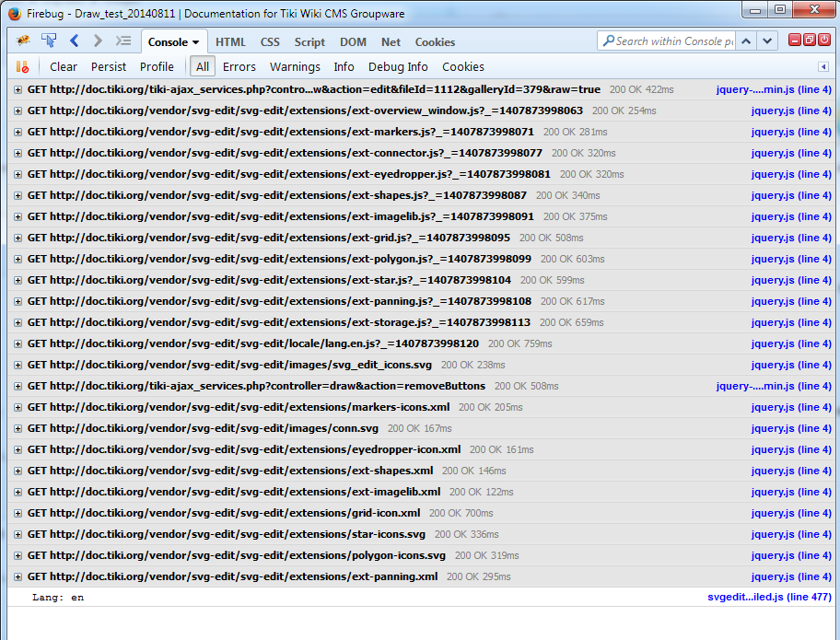Expand the lang.en.js request
Viewport: 840px width, 640px height.
(x=17, y=343)
